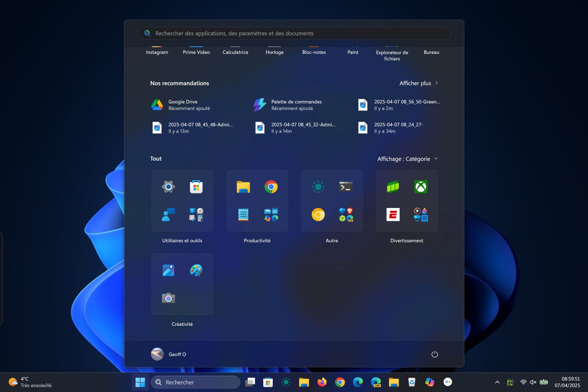Open the ESPN app icon

click(393, 214)
